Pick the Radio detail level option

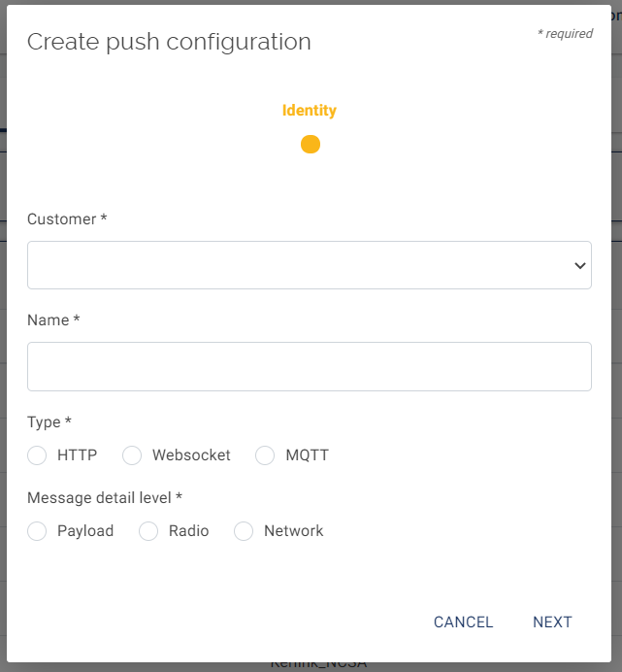[148, 531]
